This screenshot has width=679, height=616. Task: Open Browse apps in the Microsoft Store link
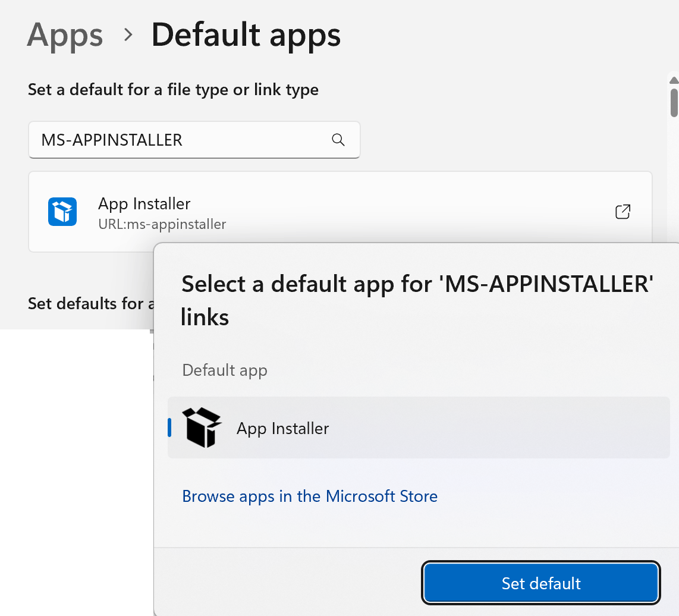coord(310,496)
